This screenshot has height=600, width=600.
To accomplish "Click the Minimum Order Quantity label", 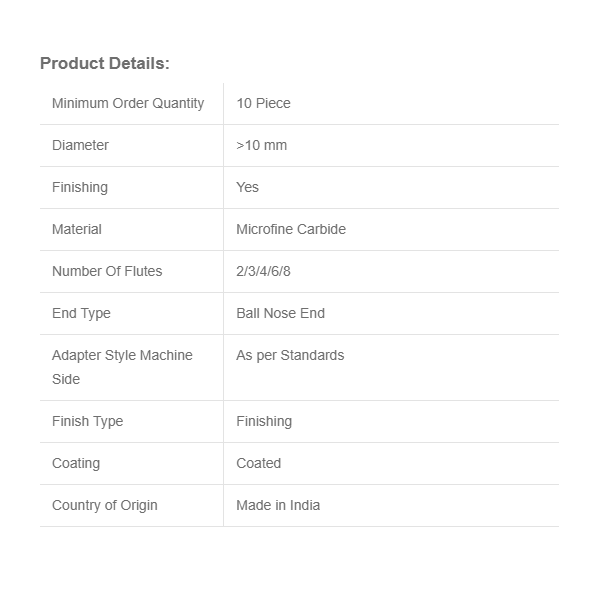I will point(128,103).
